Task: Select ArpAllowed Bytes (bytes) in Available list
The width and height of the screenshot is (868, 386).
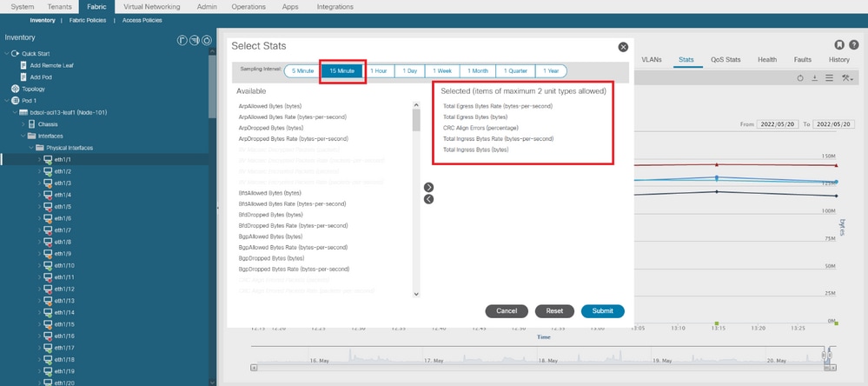Action: 270,106
